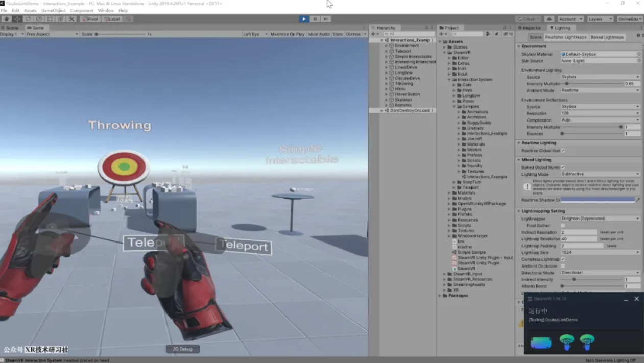The width and height of the screenshot is (644, 363).
Task: Open the GameObject menu
Action: tap(53, 10)
